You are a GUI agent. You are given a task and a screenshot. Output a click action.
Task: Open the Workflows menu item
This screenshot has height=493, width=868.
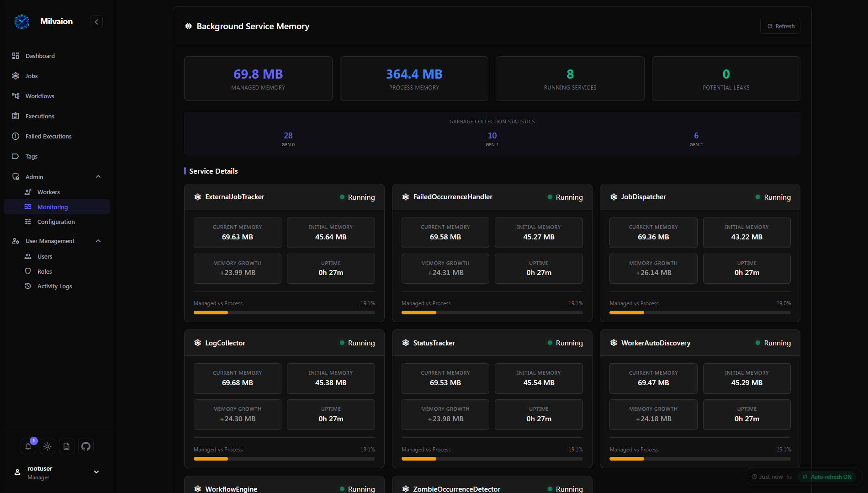click(40, 96)
